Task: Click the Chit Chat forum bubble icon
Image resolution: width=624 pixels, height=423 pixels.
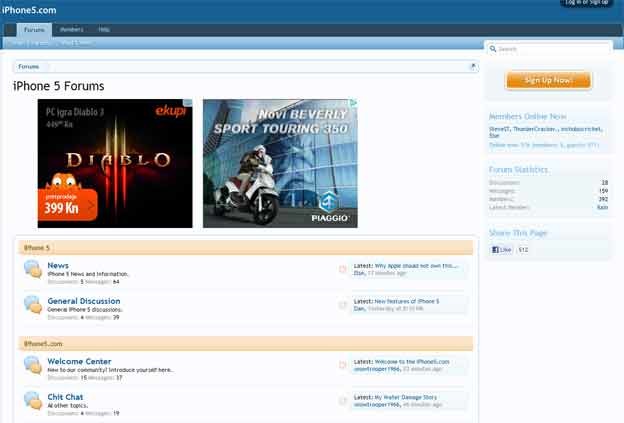Action: (32, 401)
